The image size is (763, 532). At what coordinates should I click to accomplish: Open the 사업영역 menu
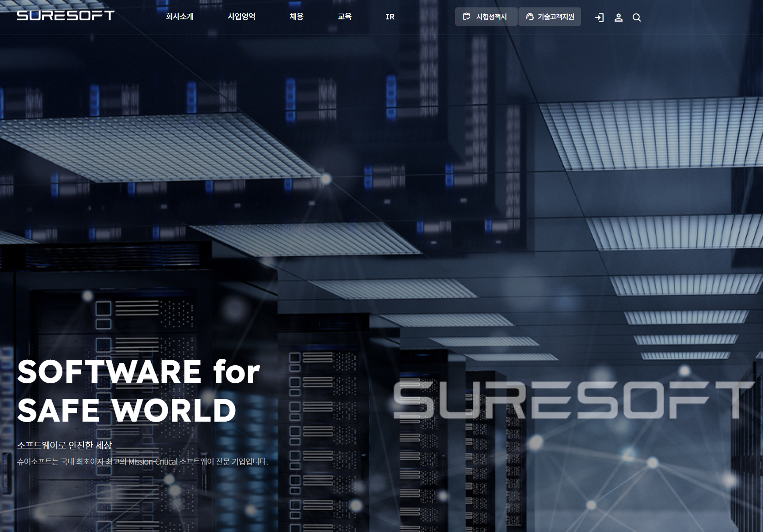(242, 17)
